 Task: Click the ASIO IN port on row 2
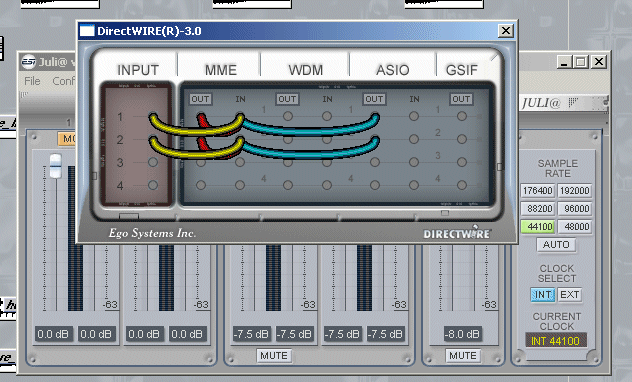[x=414, y=139]
